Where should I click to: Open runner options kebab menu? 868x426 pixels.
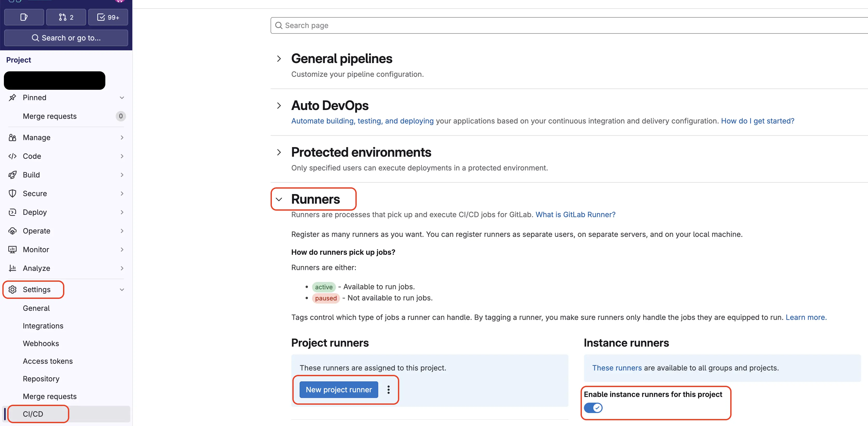tap(389, 390)
